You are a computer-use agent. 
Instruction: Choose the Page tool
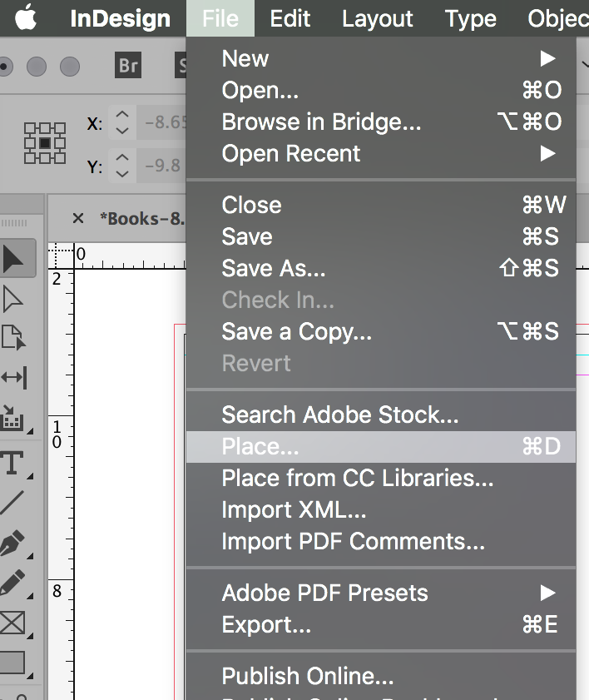coord(14,338)
